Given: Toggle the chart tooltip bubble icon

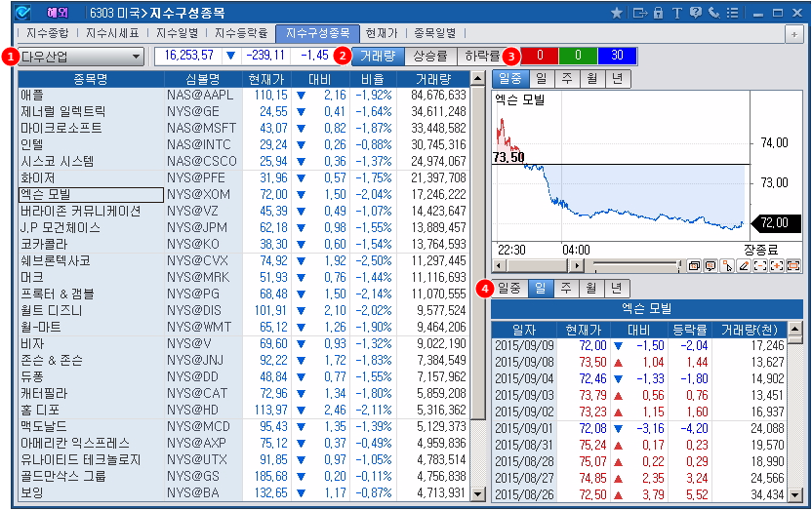Looking at the screenshot, I should click(710, 266).
